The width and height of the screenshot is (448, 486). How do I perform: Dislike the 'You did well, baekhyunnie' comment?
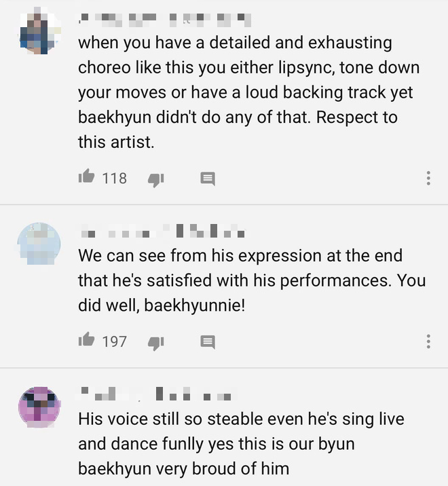156,343
